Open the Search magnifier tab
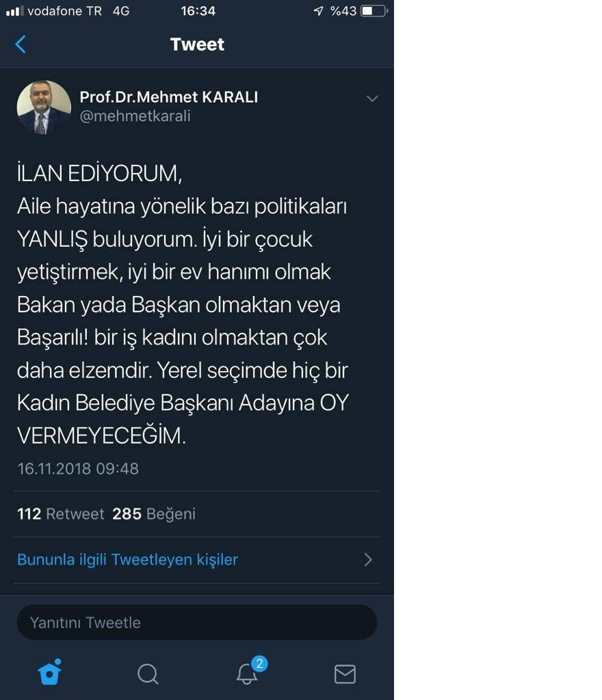This screenshot has height=700, width=602. coord(148,674)
